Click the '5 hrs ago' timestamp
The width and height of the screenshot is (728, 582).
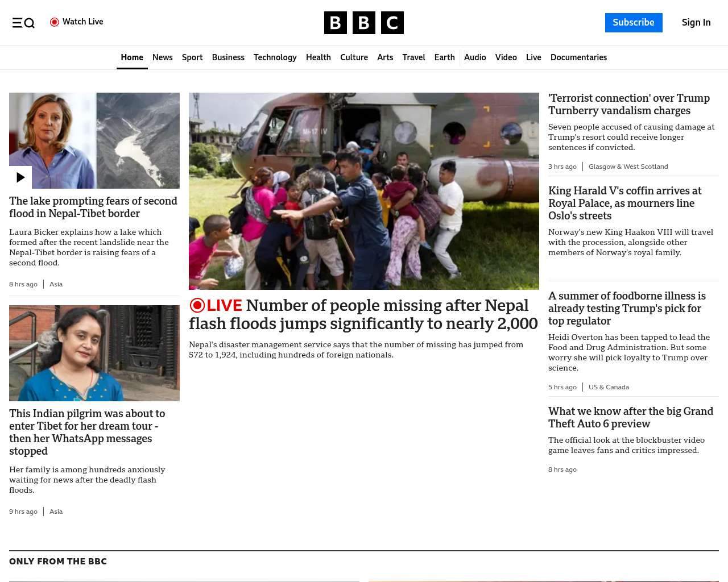point(562,387)
